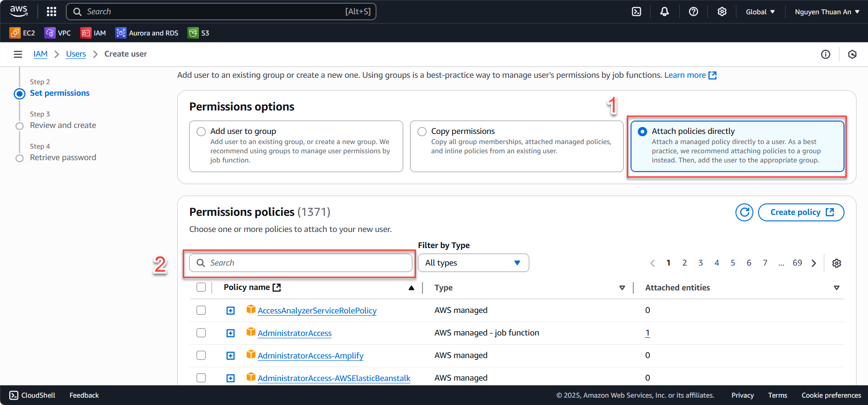The height and width of the screenshot is (405, 868).
Task: Click 'Review and create' step label
Action: (63, 125)
